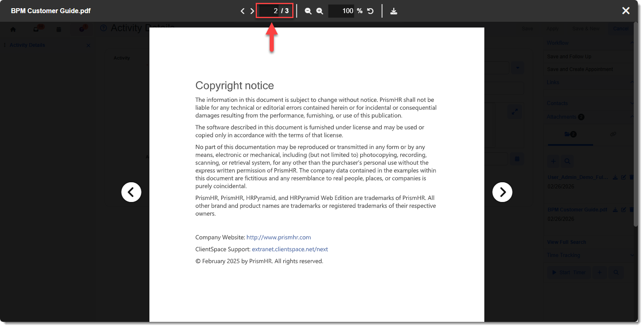Close the PDF preview window
Screen dimensions: 644x328
tap(626, 11)
